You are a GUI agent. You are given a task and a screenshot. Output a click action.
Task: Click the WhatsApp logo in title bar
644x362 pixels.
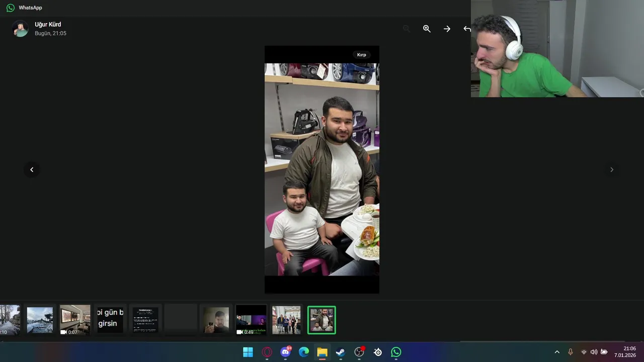click(x=10, y=8)
